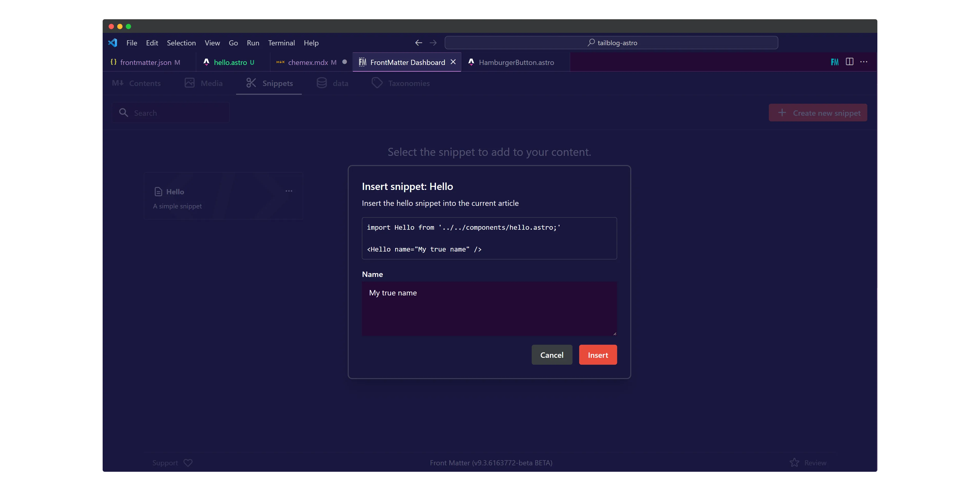Open the Hello snippet options ellipsis
Screen dimensions: 980x491
[x=289, y=191]
